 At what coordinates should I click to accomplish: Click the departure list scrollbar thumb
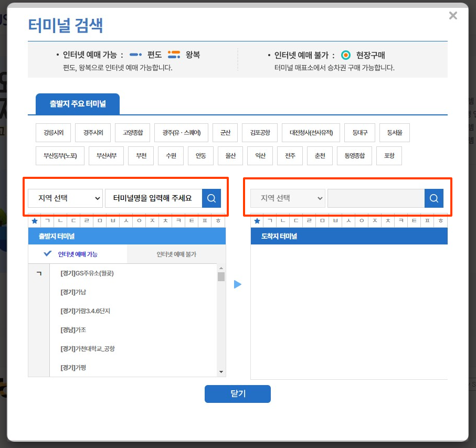click(221, 276)
